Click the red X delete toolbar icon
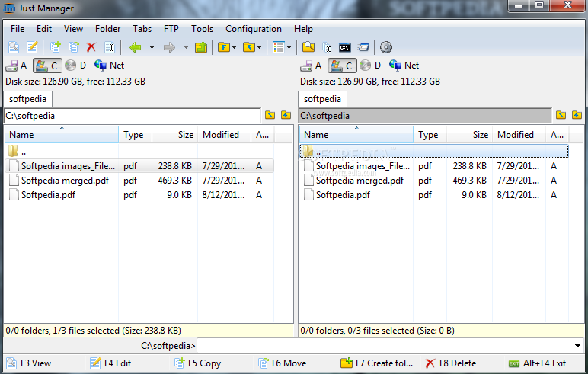The height and width of the screenshot is (374, 588). click(x=91, y=47)
